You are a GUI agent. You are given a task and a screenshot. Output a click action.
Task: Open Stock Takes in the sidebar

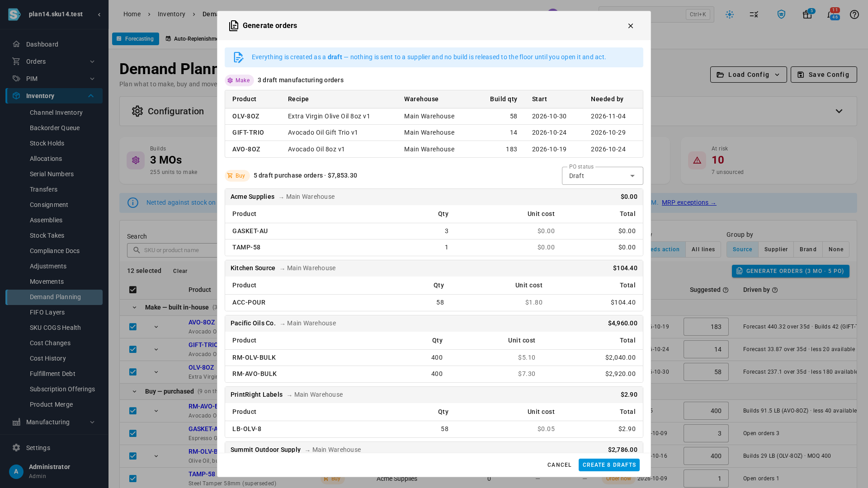coord(47,235)
